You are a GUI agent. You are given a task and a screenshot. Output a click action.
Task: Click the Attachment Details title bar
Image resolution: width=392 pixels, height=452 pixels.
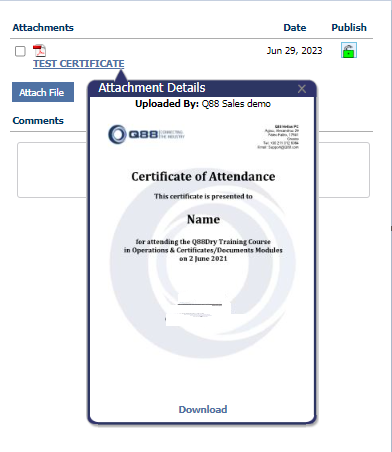pos(202,88)
